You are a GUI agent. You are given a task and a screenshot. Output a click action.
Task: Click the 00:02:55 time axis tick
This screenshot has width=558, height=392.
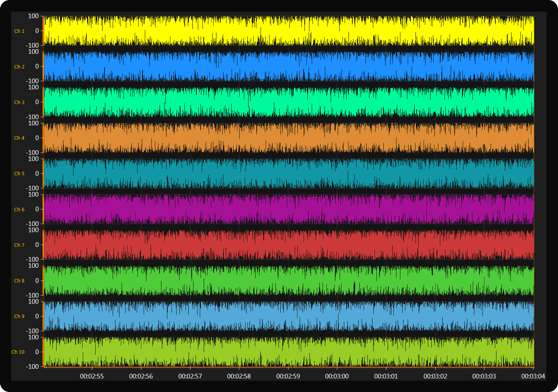[92, 376]
